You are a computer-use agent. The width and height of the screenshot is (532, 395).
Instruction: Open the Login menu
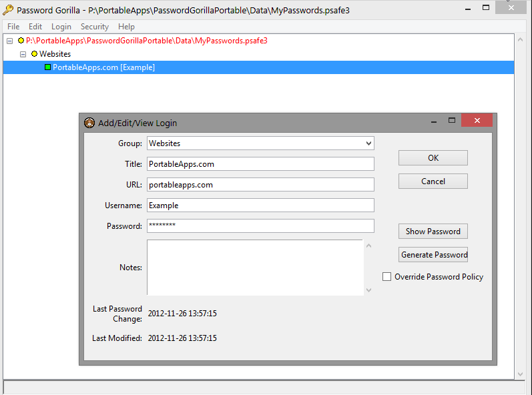coord(61,27)
